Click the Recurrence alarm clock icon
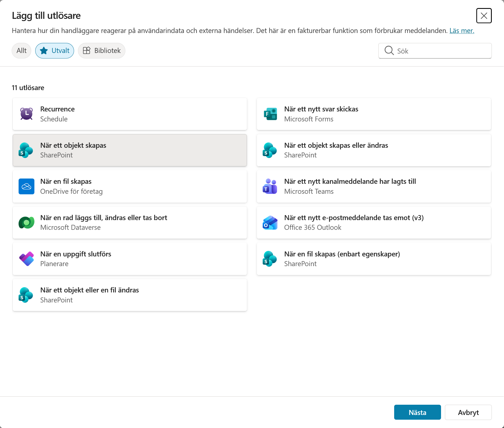The image size is (504, 428). 26,114
